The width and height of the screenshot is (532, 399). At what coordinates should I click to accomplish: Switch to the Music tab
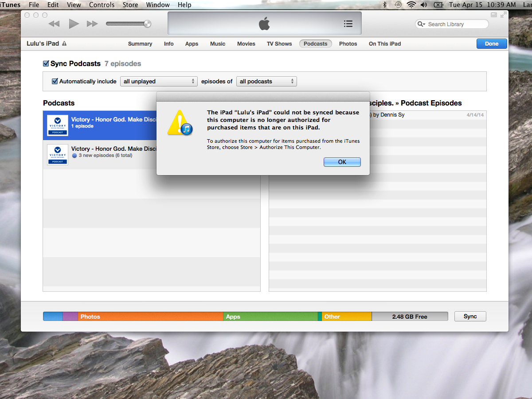(218, 44)
